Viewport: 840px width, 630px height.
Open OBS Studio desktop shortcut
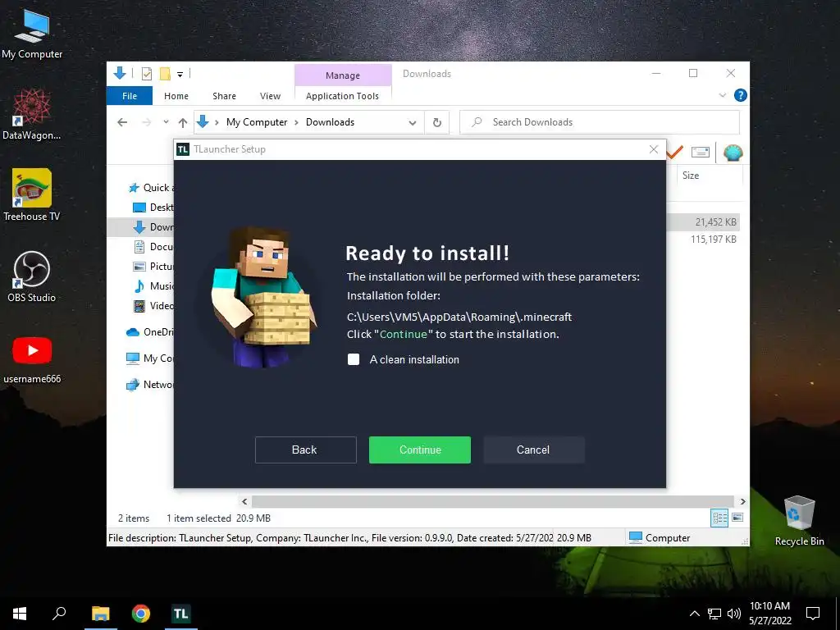tap(32, 276)
